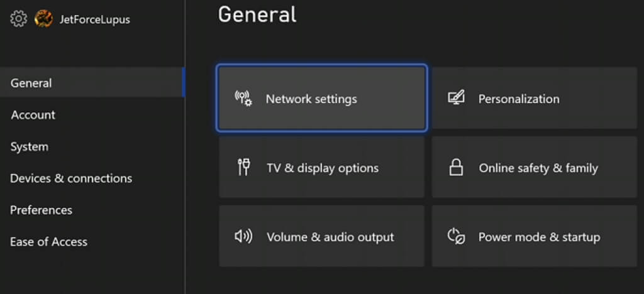644x294 pixels.
Task: Click the power-leaf icon on Power mode
Action: click(456, 237)
